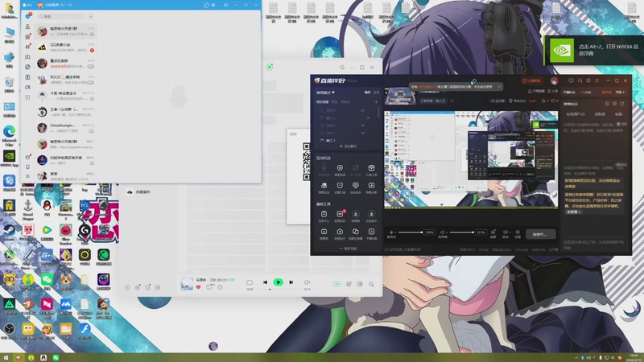Select the 窗口 1 source row
Viewport: 644px width, 362px height.
pyautogui.click(x=347, y=140)
